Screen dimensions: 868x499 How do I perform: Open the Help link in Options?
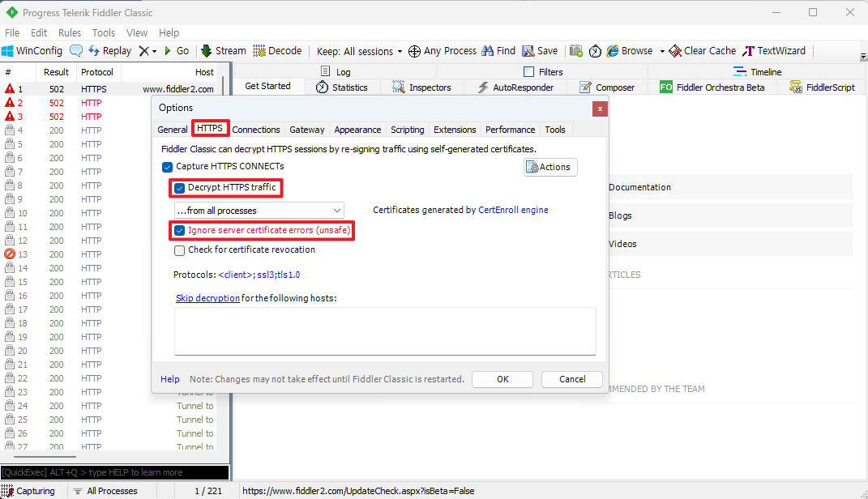(170, 379)
